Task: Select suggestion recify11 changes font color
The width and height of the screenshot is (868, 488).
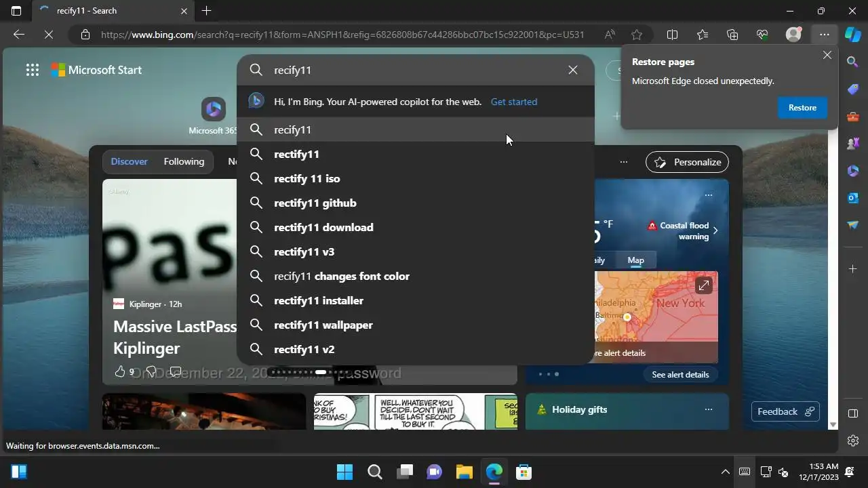Action: pyautogui.click(x=416, y=276)
